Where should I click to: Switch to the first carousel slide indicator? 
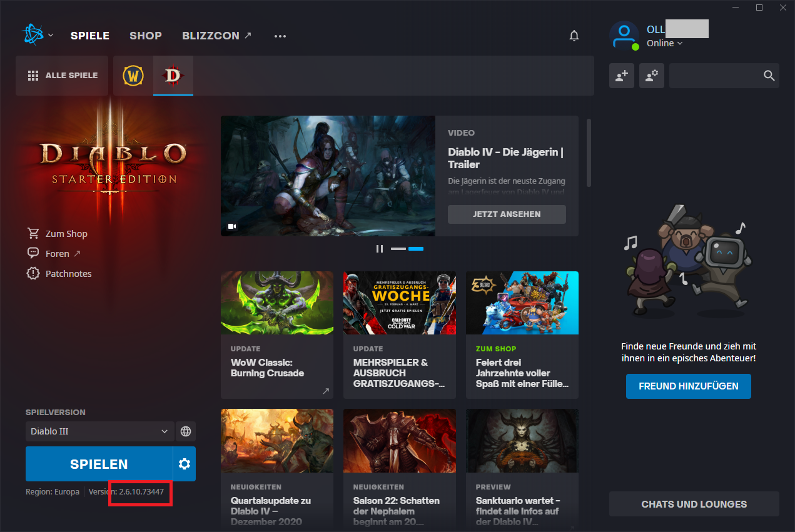click(x=398, y=249)
